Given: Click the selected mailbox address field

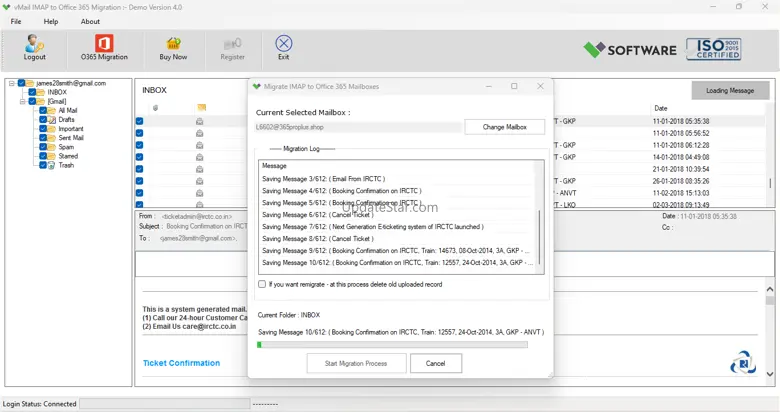Looking at the screenshot, I should (358, 127).
